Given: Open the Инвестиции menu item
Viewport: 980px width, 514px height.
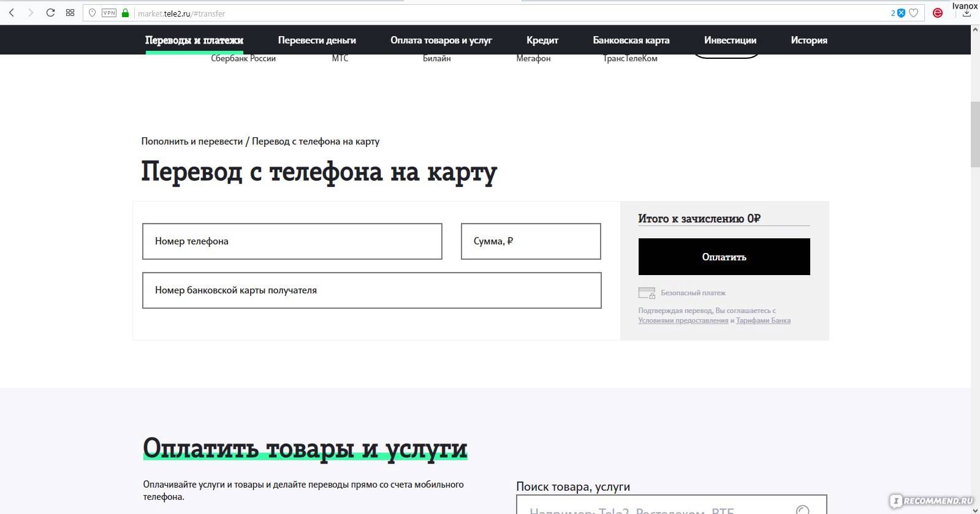Looking at the screenshot, I should point(730,40).
